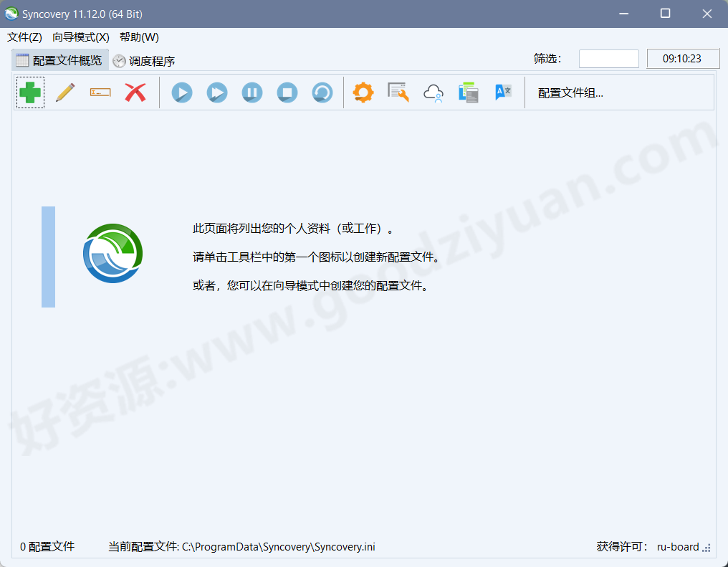Click the copy profiles icon
728x567 pixels.
(468, 92)
